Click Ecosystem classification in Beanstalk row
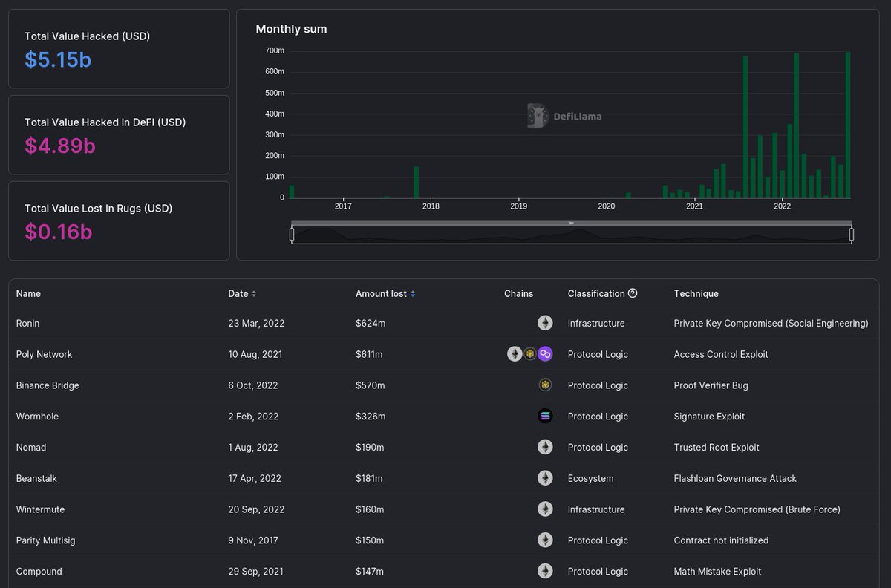This screenshot has height=588, width=891. coord(591,479)
